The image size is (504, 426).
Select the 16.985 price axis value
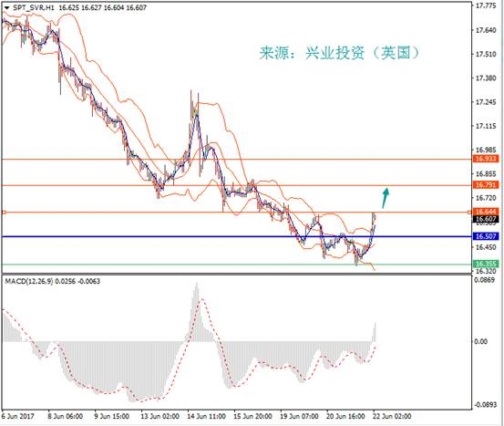pos(486,150)
